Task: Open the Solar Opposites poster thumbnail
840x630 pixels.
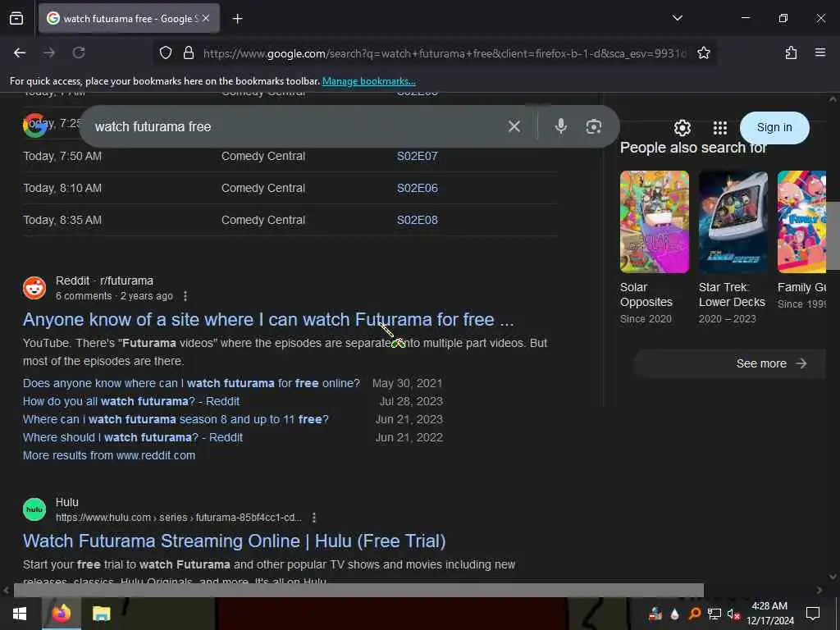Action: point(654,221)
